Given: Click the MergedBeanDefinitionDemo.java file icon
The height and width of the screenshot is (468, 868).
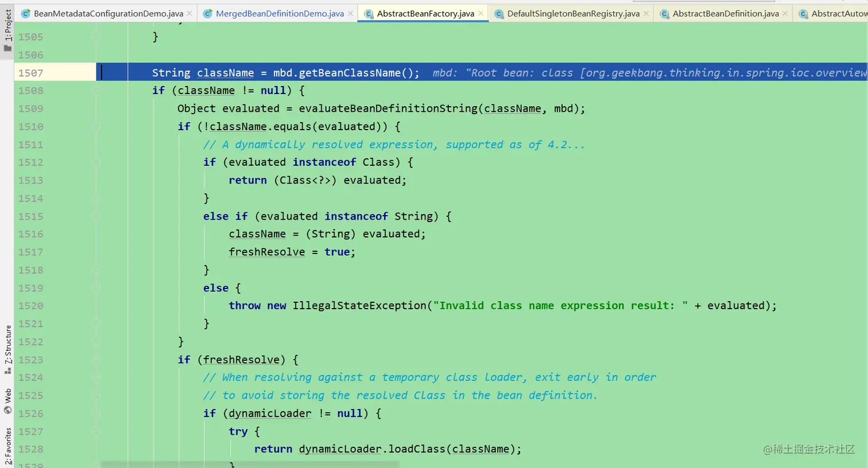Looking at the screenshot, I should point(208,13).
